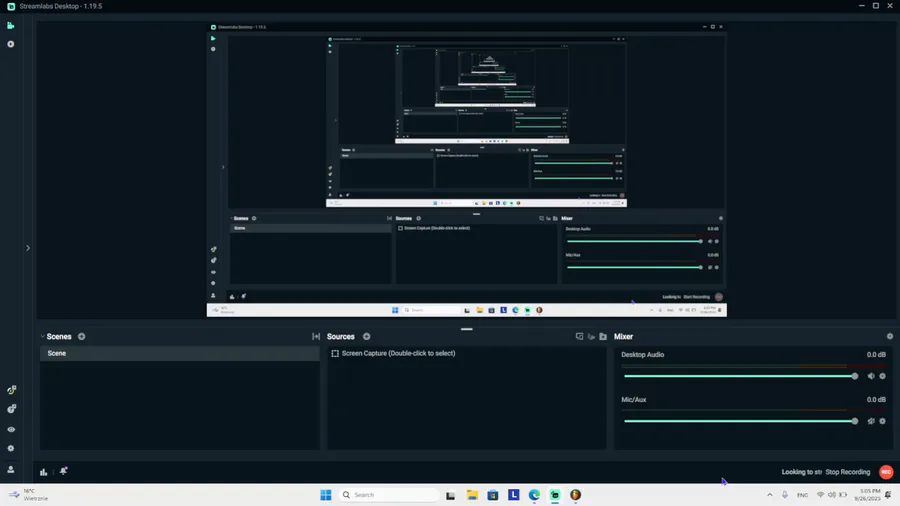Click the user login icon in sidebar
This screenshot has width=900, height=506.
click(11, 469)
